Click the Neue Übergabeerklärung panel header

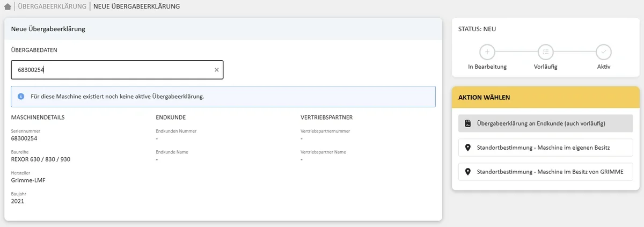point(223,29)
